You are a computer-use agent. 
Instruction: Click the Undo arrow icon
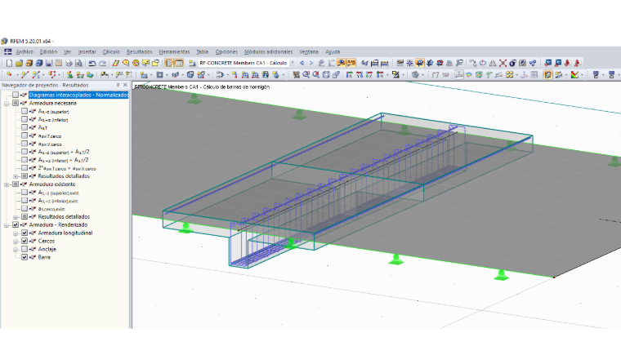92,63
